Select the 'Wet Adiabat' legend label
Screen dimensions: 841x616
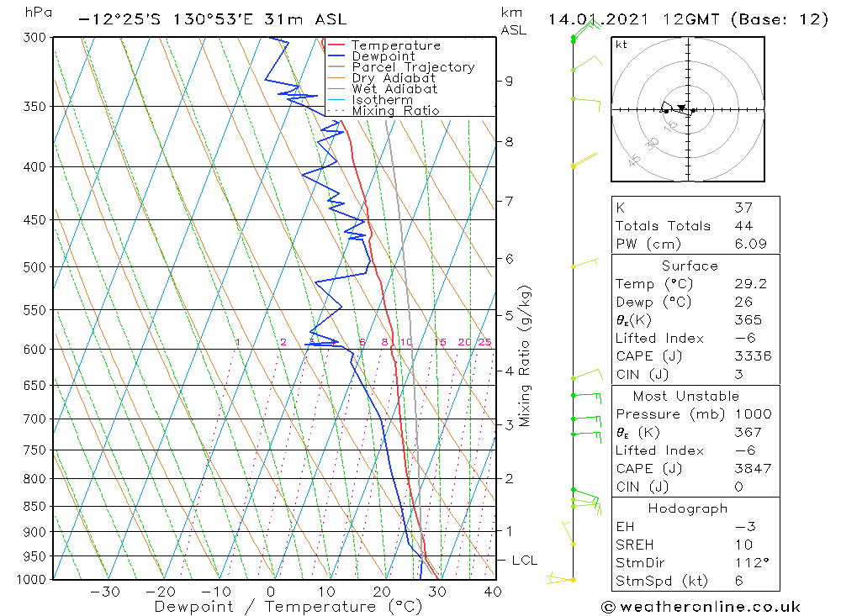pos(394,89)
